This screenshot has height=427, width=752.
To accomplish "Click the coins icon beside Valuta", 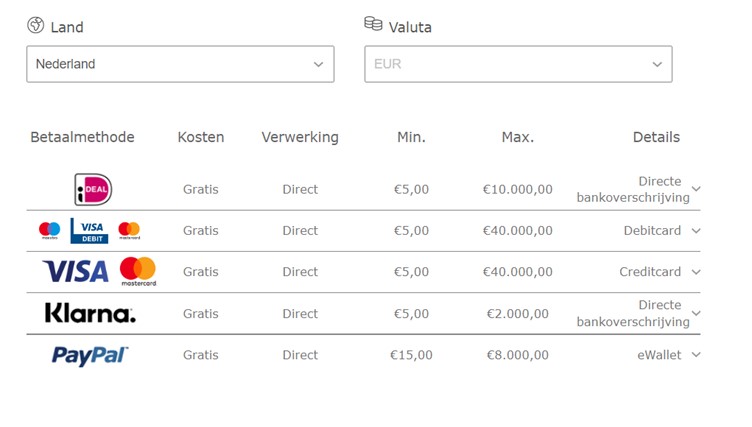I will click(373, 24).
